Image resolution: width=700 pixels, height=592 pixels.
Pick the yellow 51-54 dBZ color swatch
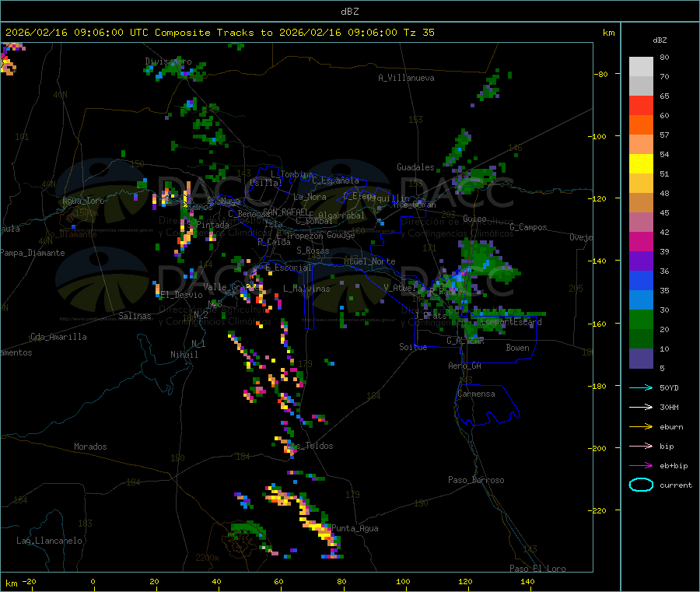pyautogui.click(x=641, y=164)
